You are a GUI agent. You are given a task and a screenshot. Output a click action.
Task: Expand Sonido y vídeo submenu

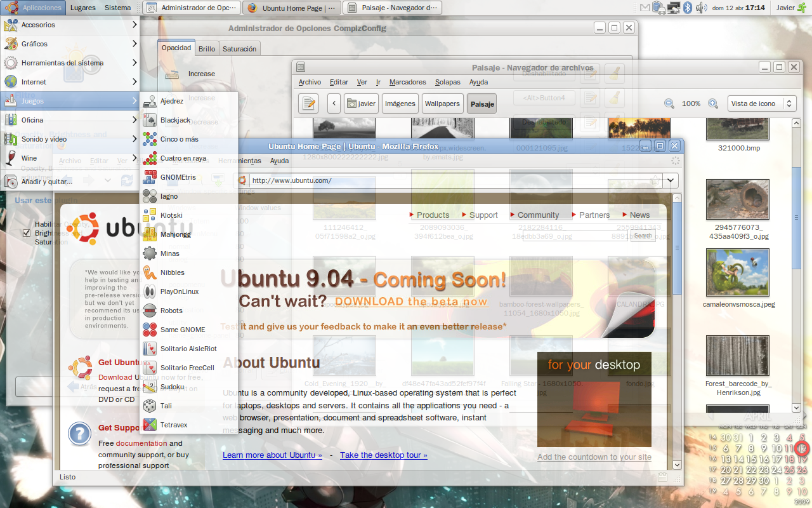[x=70, y=139]
